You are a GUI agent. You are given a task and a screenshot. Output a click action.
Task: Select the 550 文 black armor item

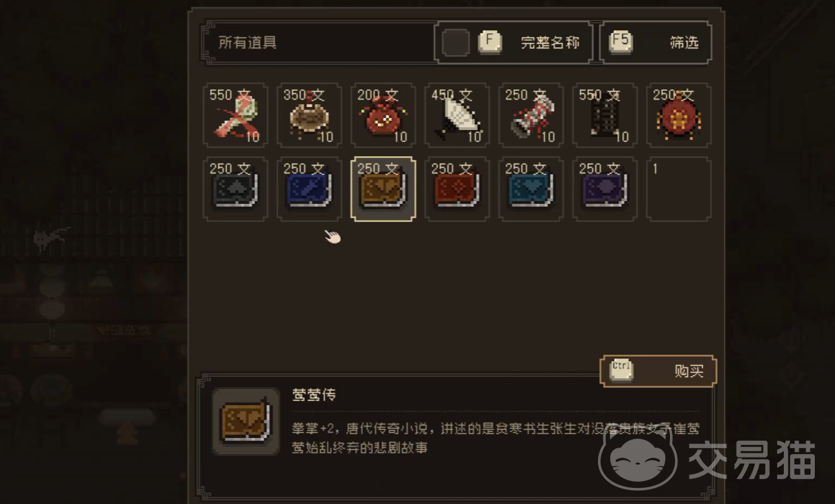(x=605, y=115)
